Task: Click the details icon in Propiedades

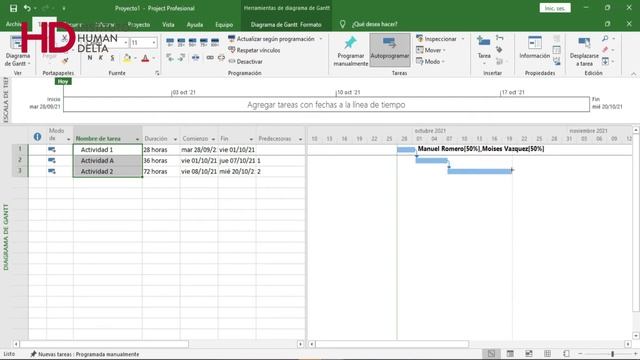Action: [556, 50]
